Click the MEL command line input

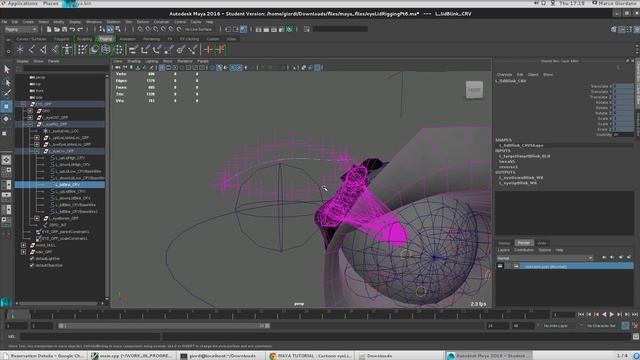tap(90, 336)
